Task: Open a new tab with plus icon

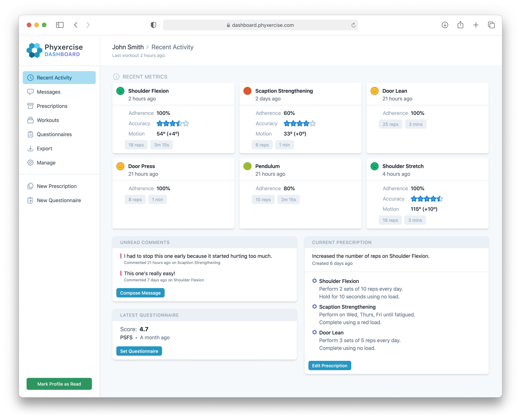Action: (x=476, y=25)
